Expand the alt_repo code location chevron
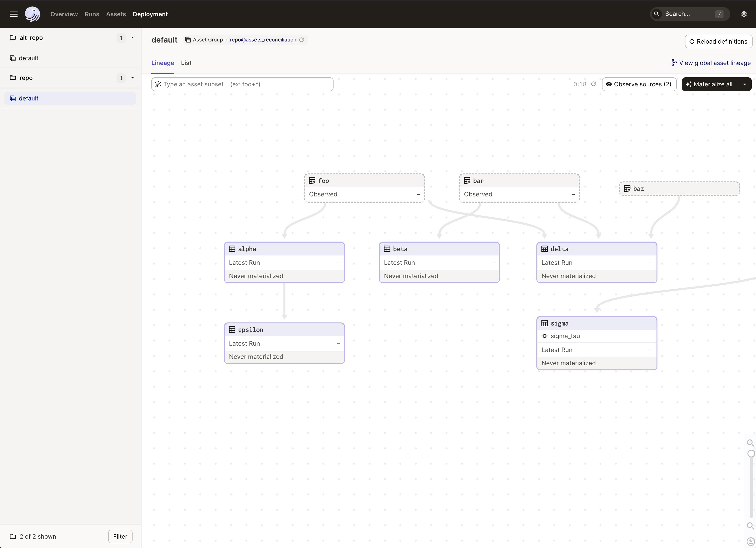This screenshot has width=756, height=548. click(133, 38)
